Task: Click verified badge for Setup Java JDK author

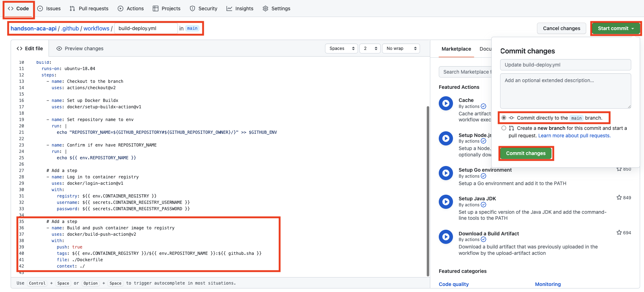Action: (483, 205)
